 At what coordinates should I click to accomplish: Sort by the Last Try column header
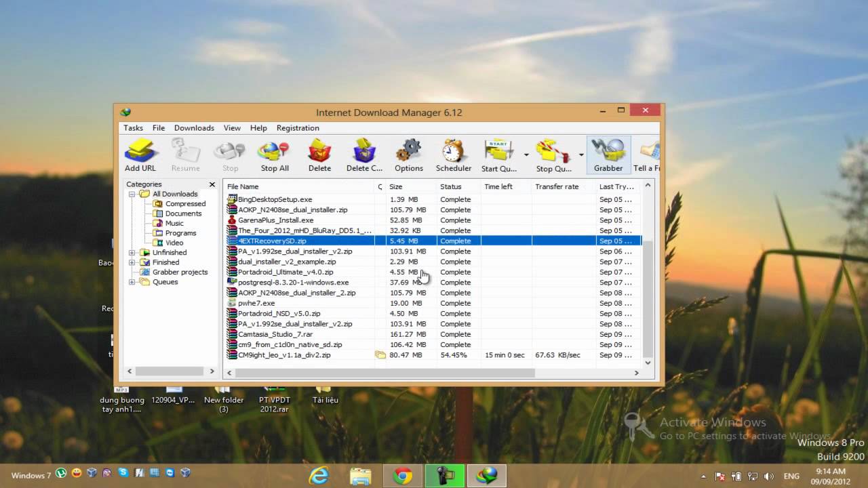click(618, 186)
